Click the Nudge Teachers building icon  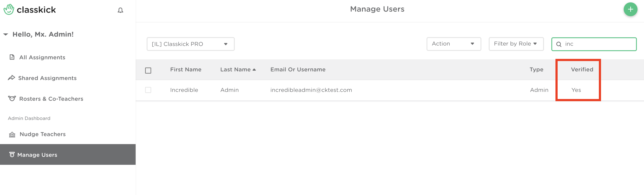pyautogui.click(x=12, y=135)
